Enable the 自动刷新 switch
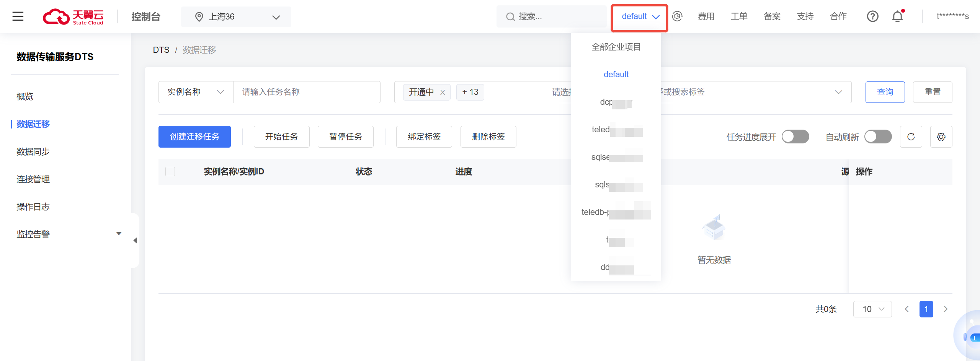The height and width of the screenshot is (361, 980). click(878, 137)
